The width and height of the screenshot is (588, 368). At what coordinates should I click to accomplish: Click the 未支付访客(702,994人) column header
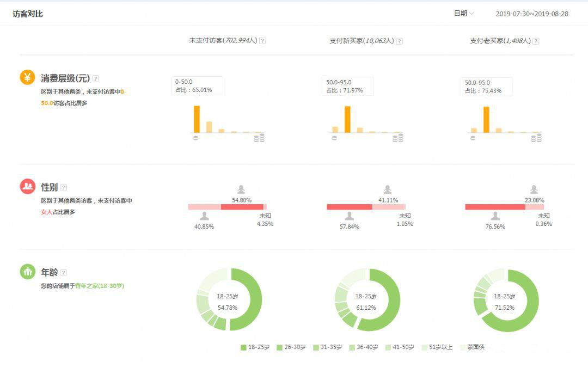tap(223, 40)
